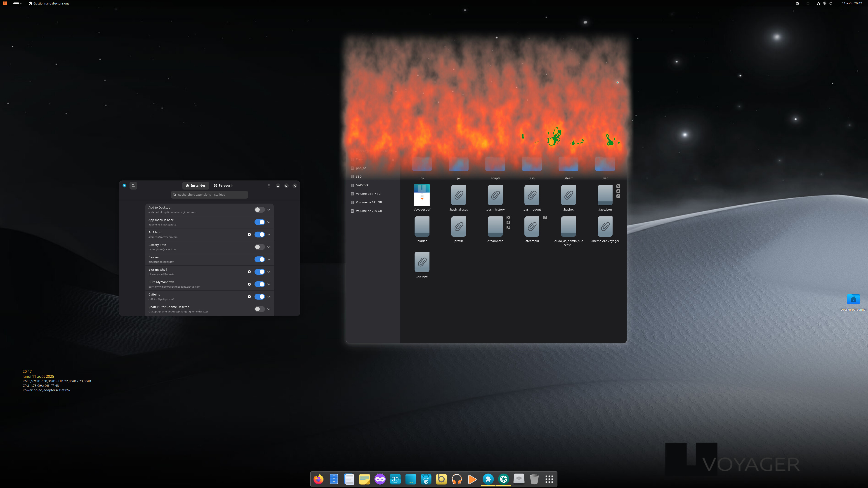
Task: Select Volume de 735 GB in the sidebar
Action: [x=369, y=211]
